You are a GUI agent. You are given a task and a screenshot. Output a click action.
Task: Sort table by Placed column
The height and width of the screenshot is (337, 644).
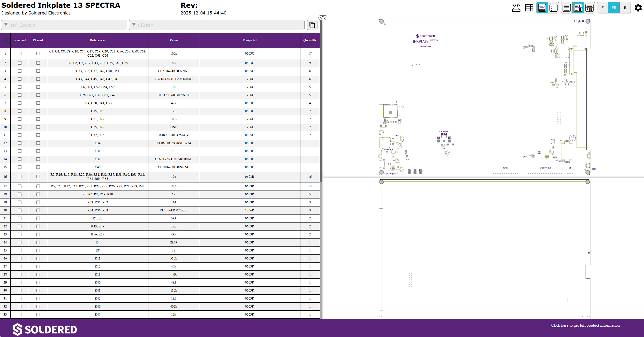(x=38, y=40)
